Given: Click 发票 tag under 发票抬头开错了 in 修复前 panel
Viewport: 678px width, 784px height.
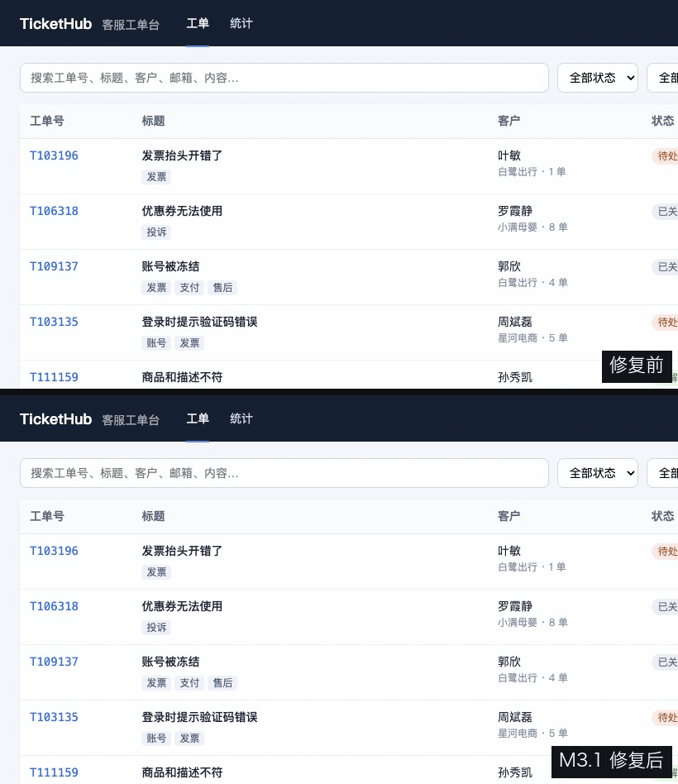Looking at the screenshot, I should point(156,176).
